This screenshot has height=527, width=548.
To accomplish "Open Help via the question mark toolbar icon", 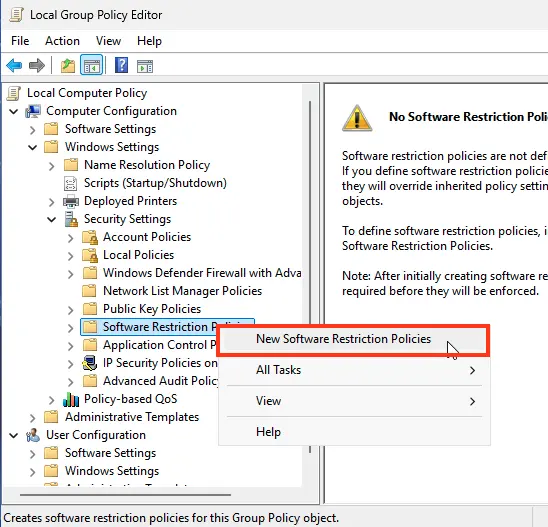I will click(x=121, y=65).
